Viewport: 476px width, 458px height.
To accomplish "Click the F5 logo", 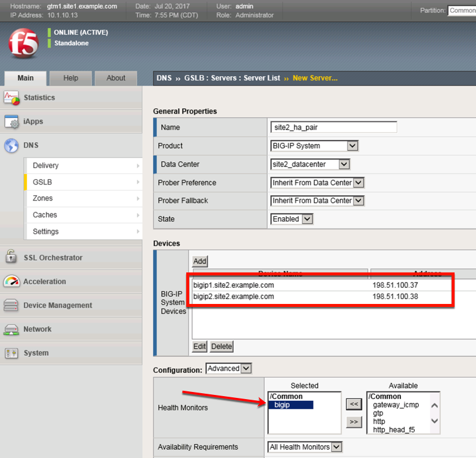I will (x=24, y=43).
